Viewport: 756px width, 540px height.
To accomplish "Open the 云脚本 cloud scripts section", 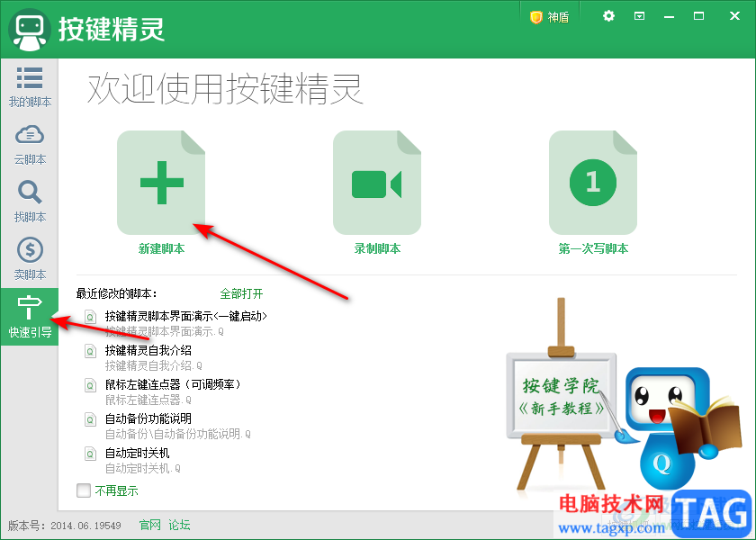I will (x=30, y=145).
